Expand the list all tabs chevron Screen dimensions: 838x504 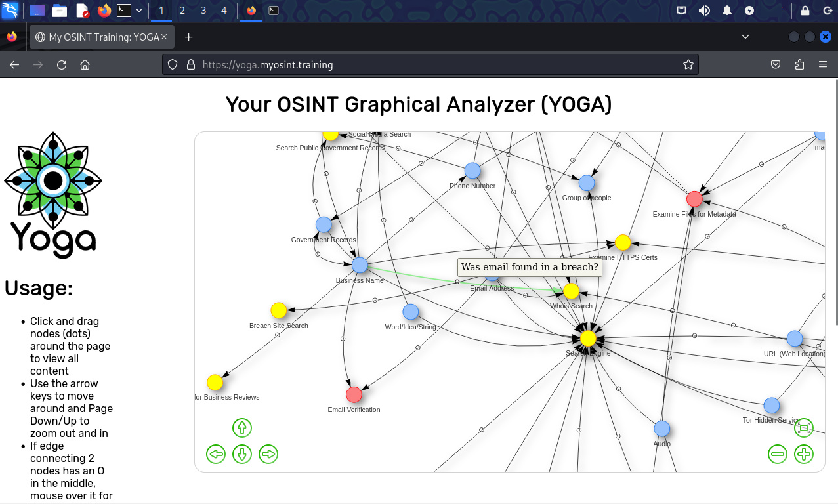point(745,37)
